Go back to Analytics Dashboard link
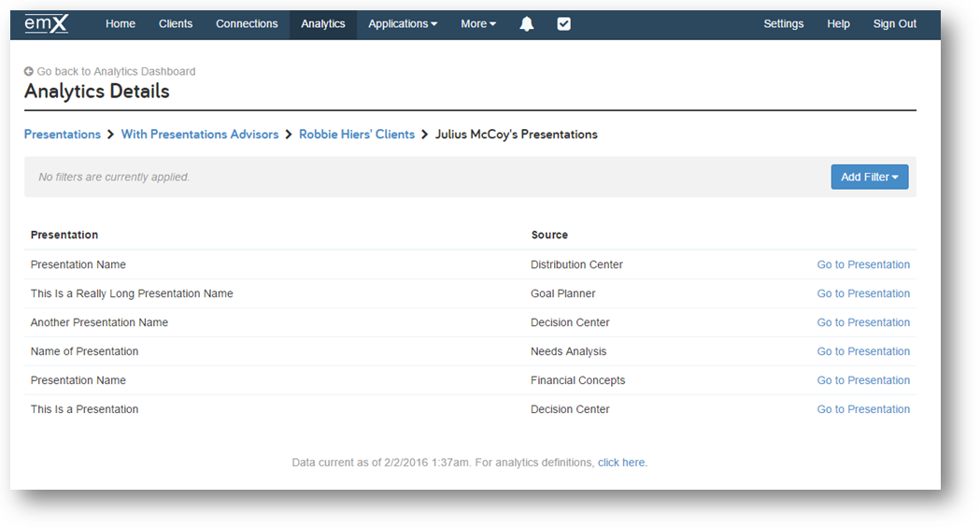 116,71
